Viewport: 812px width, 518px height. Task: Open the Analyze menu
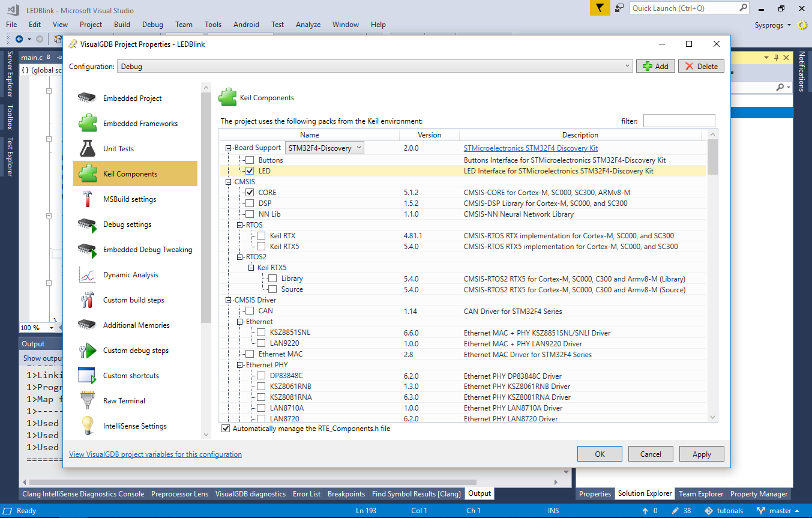pos(308,25)
